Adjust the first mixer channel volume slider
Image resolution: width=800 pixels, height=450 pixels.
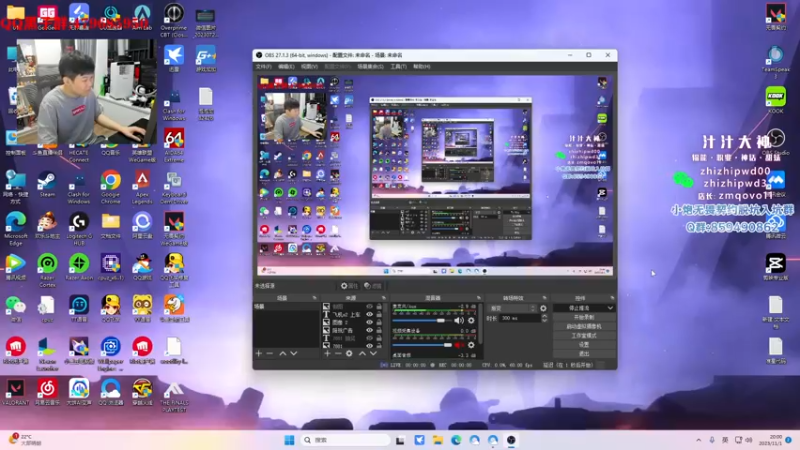[x=422, y=320]
